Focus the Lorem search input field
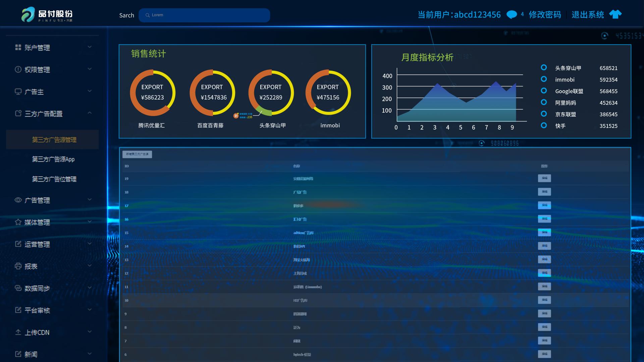Viewport: 644px width, 362px height. (x=204, y=15)
